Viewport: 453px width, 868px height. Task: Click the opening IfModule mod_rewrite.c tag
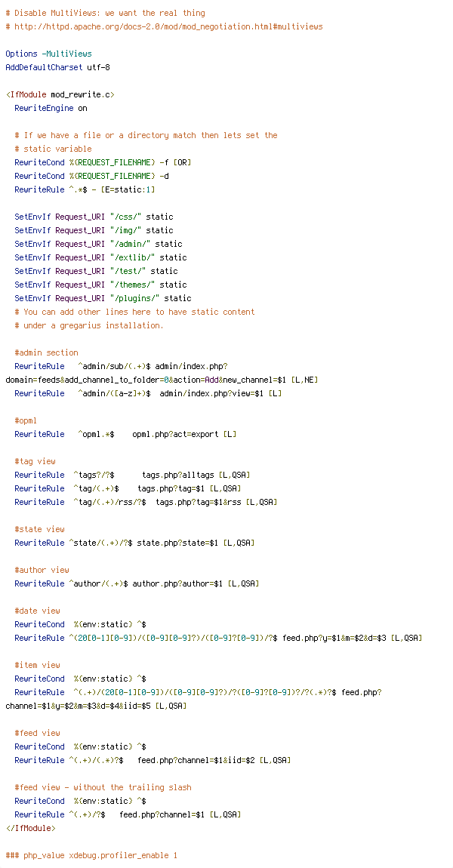tap(60, 94)
